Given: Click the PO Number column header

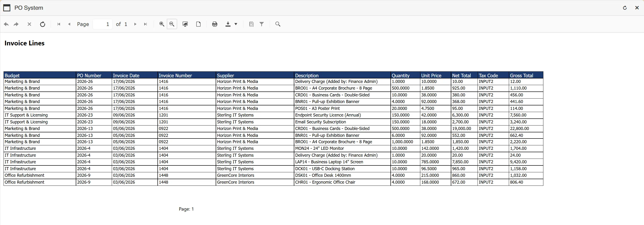Looking at the screenshot, I should 94,75.
